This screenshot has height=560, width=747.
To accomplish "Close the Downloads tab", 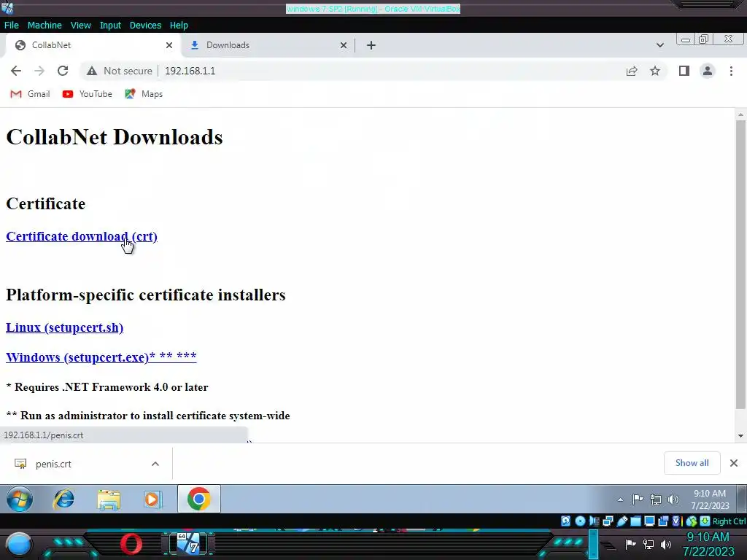I will [344, 45].
